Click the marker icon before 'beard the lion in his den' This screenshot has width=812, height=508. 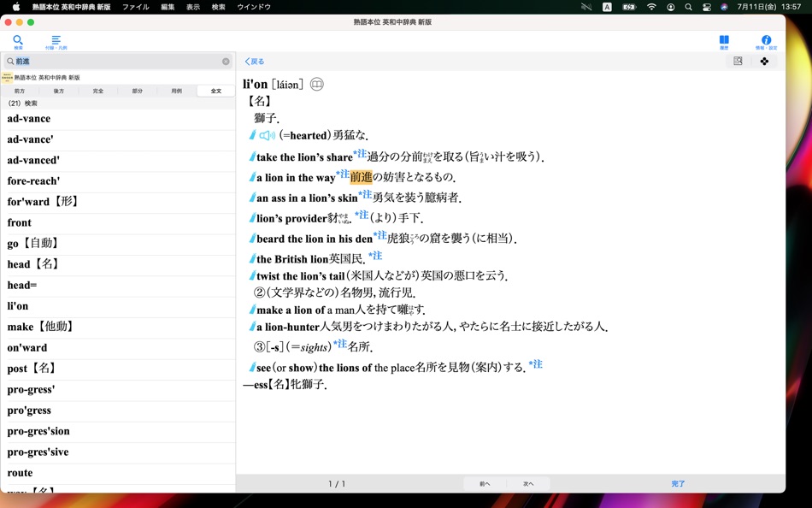(x=252, y=239)
